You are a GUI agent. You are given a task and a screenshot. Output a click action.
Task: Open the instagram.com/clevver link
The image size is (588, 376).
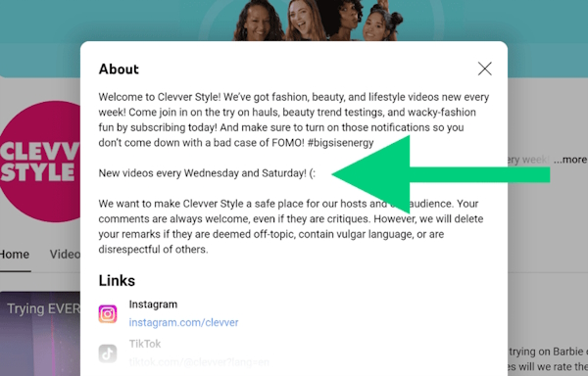[x=184, y=322]
